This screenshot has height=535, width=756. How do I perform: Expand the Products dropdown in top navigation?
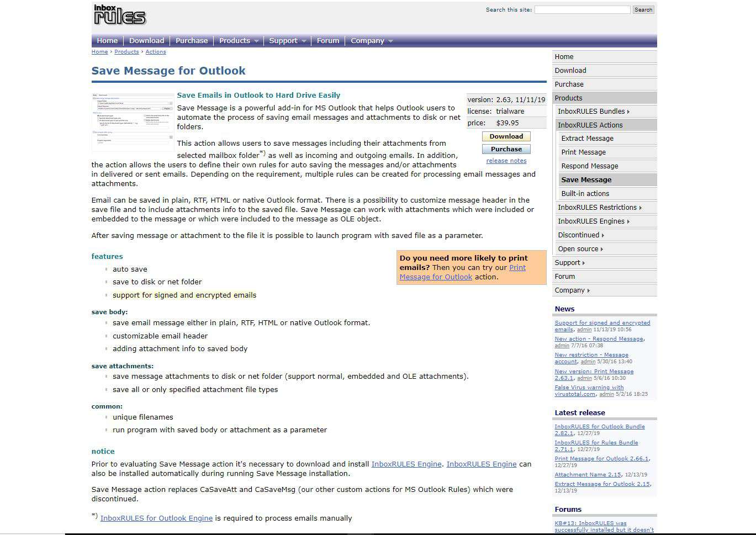[x=239, y=41]
